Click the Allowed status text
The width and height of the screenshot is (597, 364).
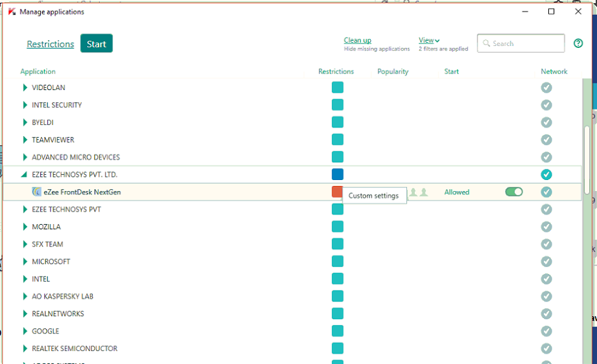point(456,192)
